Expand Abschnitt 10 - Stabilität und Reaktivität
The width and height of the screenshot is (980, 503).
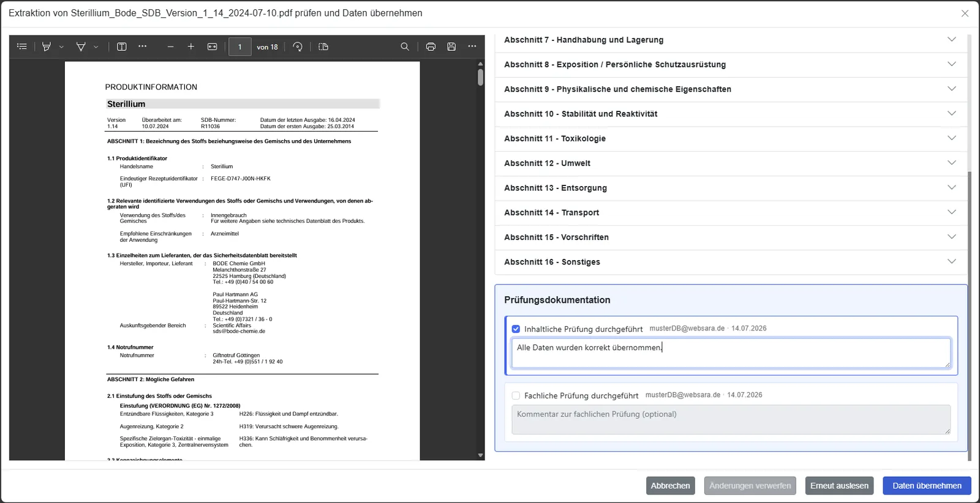(731, 114)
